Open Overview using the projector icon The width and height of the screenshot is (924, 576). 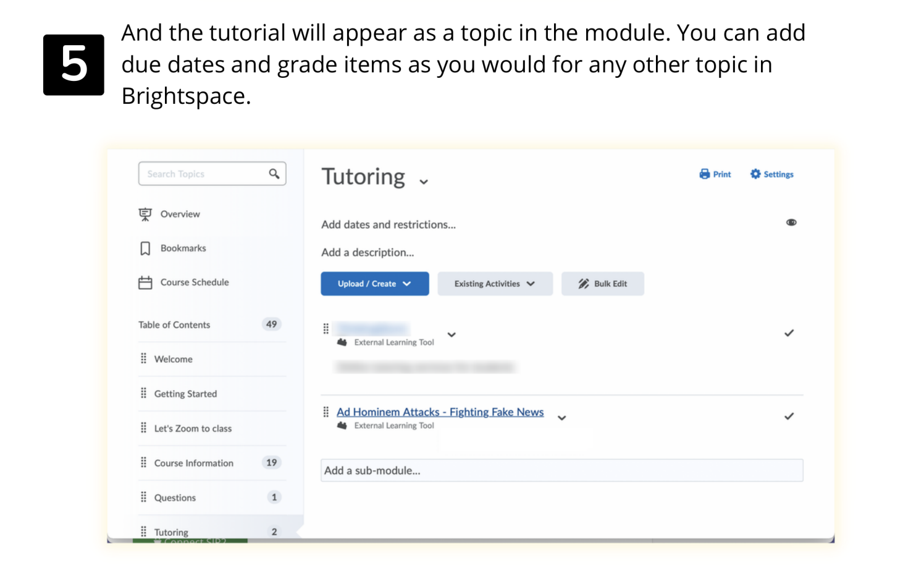[145, 214]
